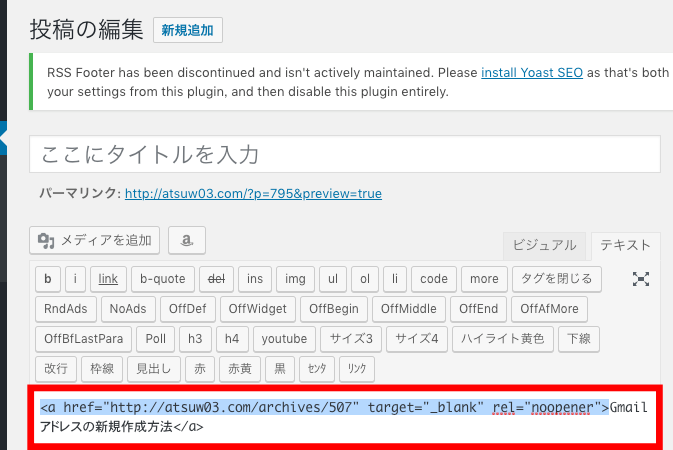Click inside the HTML text editor area

coord(345,417)
